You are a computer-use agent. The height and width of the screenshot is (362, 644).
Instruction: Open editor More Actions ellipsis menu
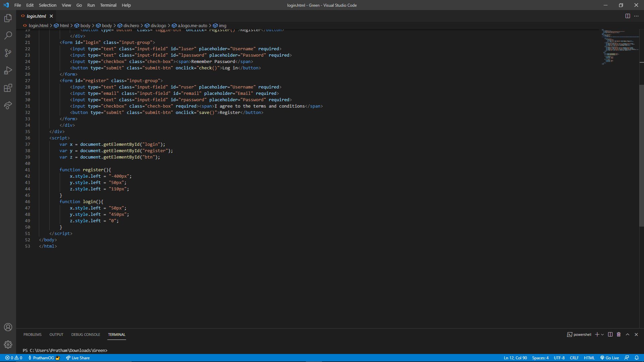point(636,16)
